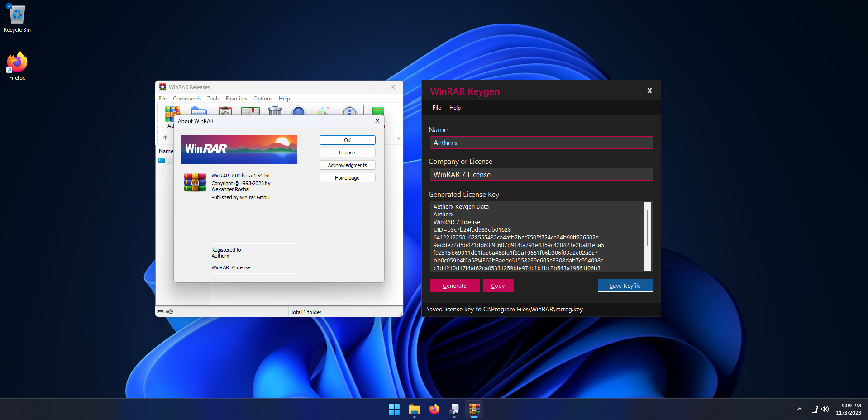Open the Tools menu in WinRAR
The height and width of the screenshot is (420, 868).
pyautogui.click(x=213, y=99)
